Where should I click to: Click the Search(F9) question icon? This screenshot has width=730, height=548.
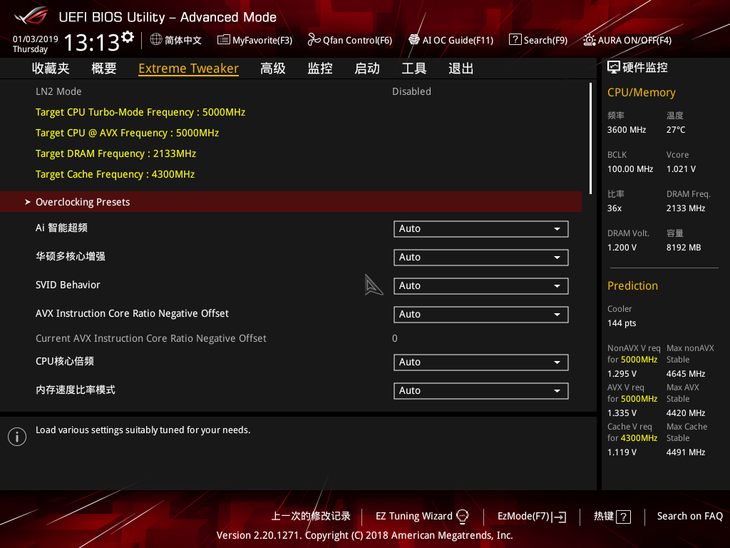(x=515, y=40)
